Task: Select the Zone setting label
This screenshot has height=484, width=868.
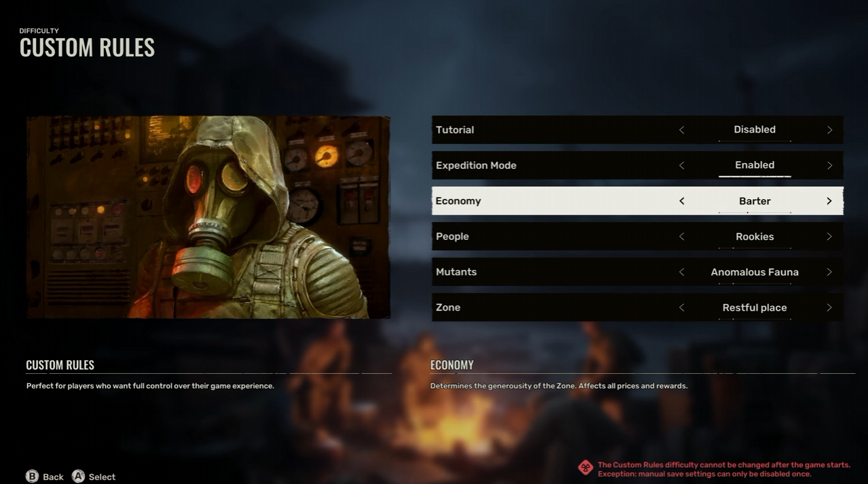Action: coord(448,307)
